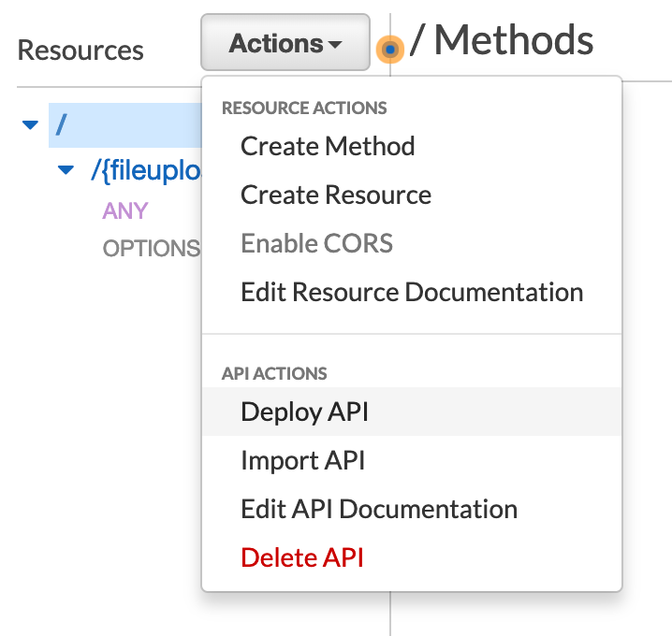Open the ANY method
The width and height of the screenshot is (672, 636).
click(124, 210)
